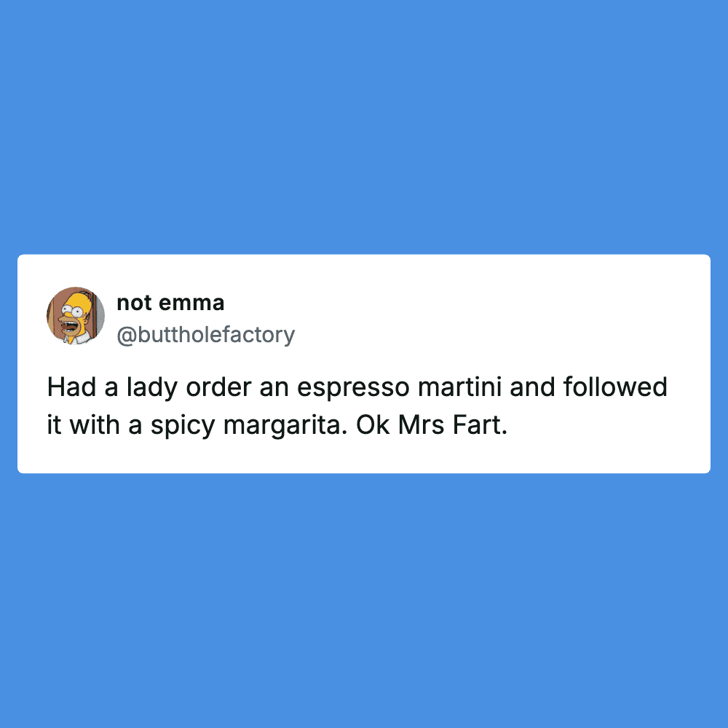Click the word 'with' on second line
The height and width of the screenshot is (728, 728).
pyautogui.click(x=95, y=425)
